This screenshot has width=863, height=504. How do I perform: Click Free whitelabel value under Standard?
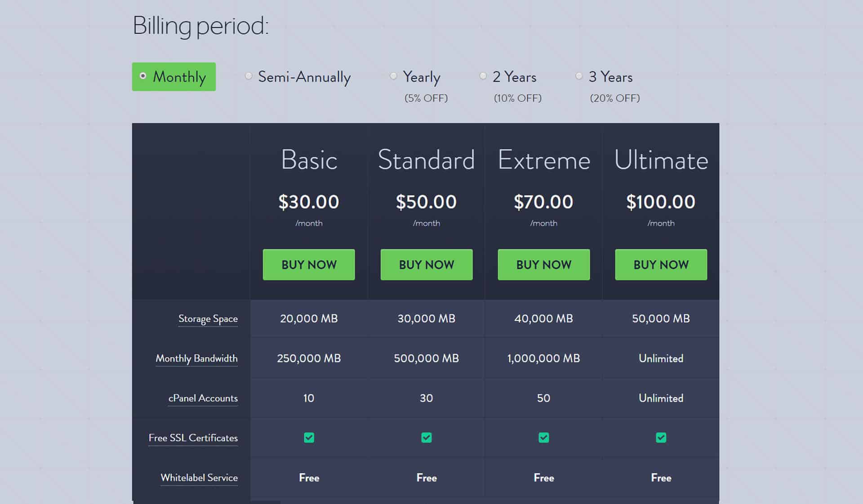click(x=427, y=478)
